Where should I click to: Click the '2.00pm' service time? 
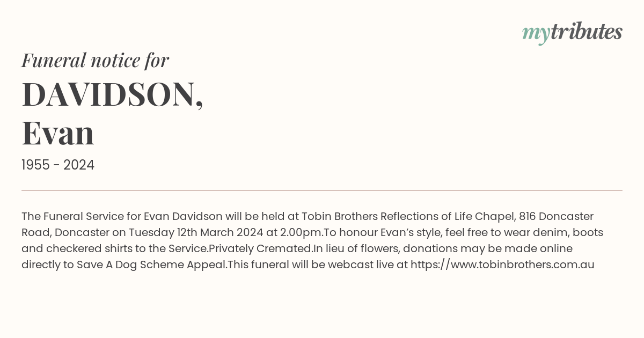point(301,233)
